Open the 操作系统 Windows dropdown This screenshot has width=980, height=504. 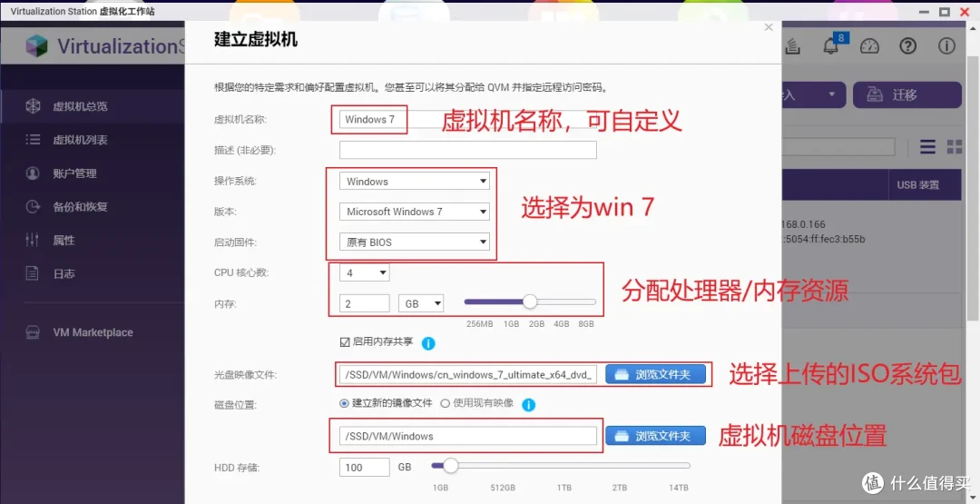point(415,182)
